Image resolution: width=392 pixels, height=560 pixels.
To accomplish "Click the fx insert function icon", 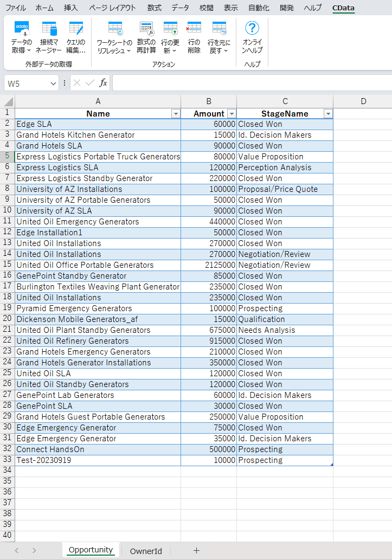I will click(103, 83).
